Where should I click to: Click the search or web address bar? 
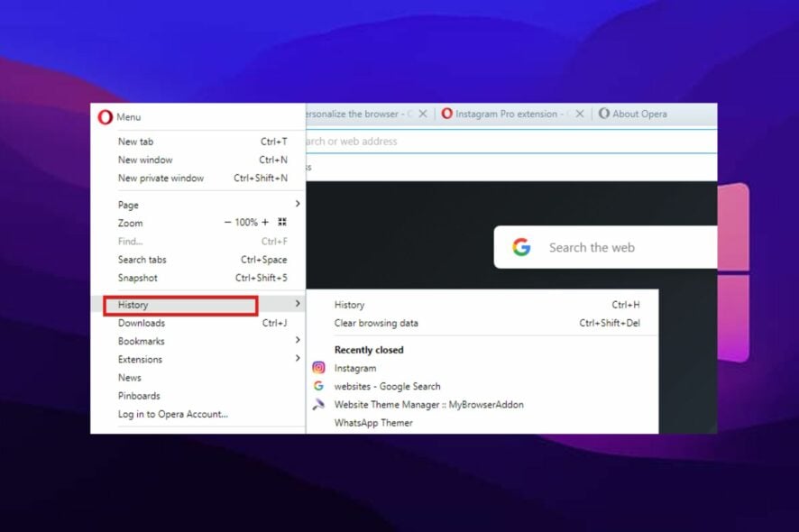tap(511, 142)
